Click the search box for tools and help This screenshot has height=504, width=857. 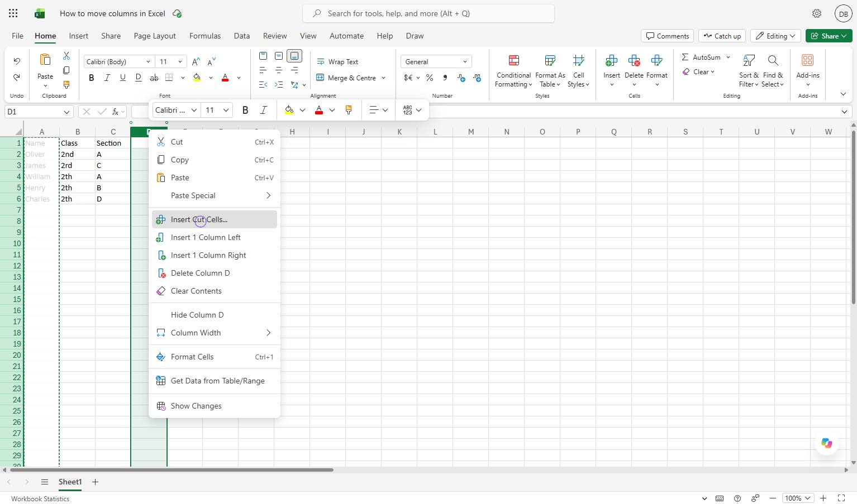(428, 13)
